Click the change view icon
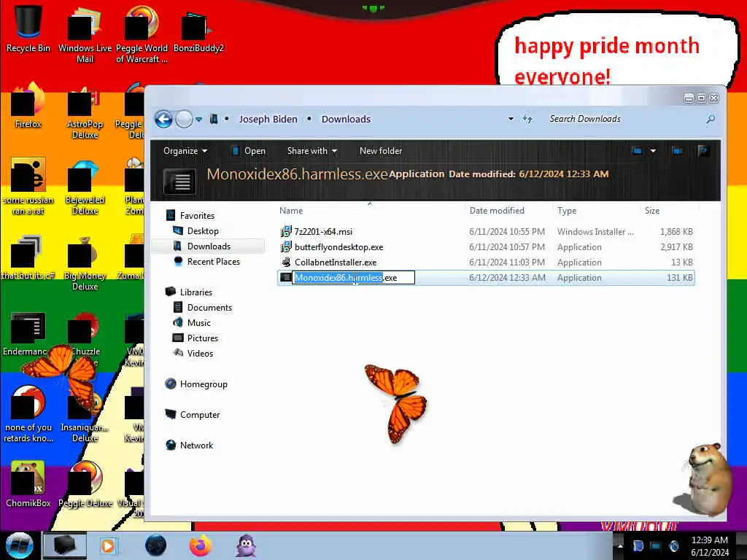 point(638,151)
